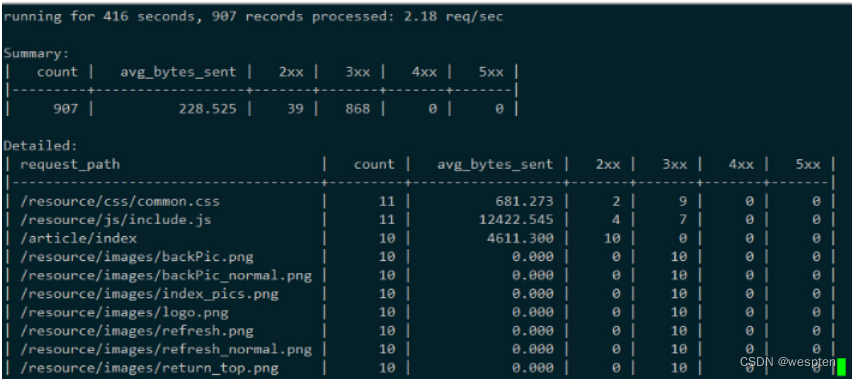Click the 2xx value in the /article/index row
852x379 pixels.
pos(612,238)
